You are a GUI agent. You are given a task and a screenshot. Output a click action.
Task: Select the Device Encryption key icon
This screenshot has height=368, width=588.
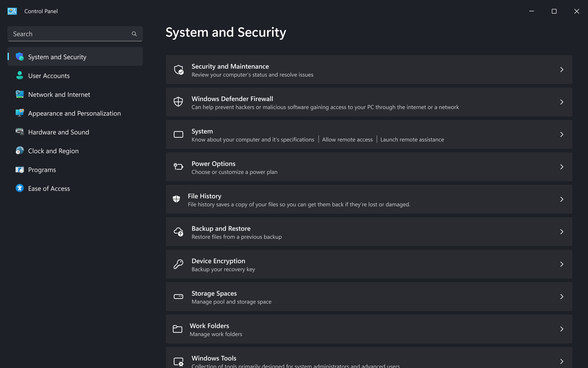178,264
